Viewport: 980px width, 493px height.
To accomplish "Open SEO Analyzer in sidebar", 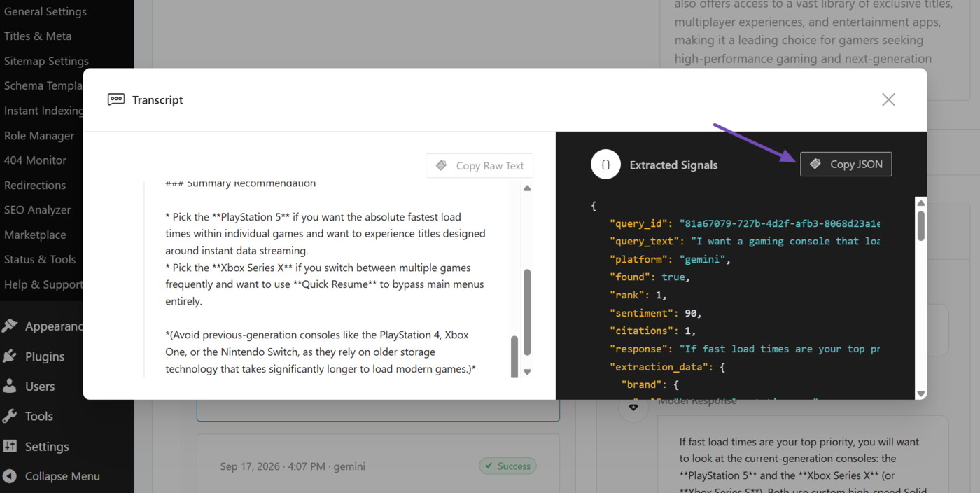I will tap(38, 209).
